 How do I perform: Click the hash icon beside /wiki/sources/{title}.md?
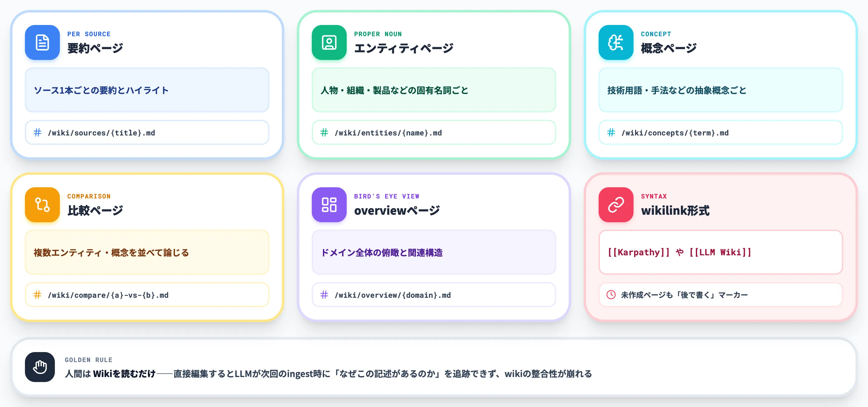point(37,133)
